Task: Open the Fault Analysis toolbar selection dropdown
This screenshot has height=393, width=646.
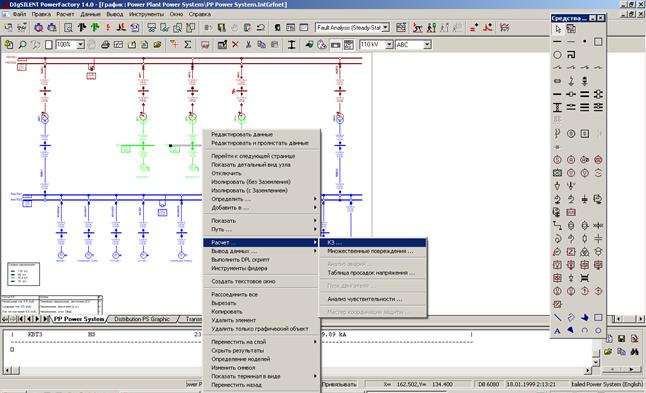Action: (x=386, y=28)
